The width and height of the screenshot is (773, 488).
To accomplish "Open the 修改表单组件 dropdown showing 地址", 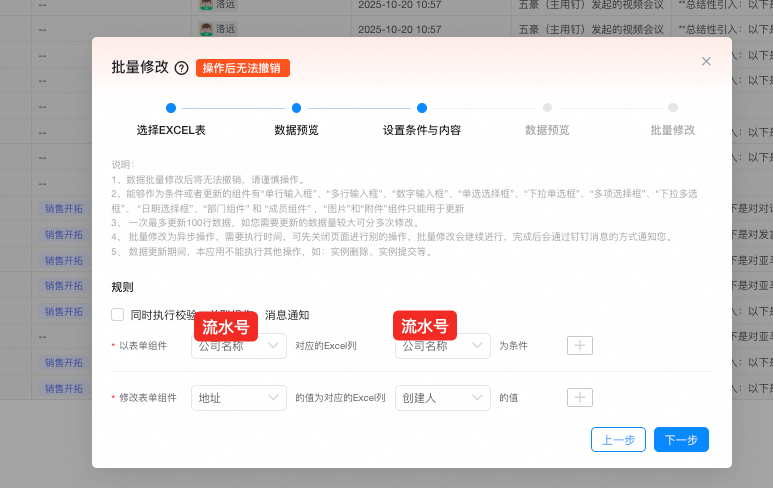I will [238, 398].
